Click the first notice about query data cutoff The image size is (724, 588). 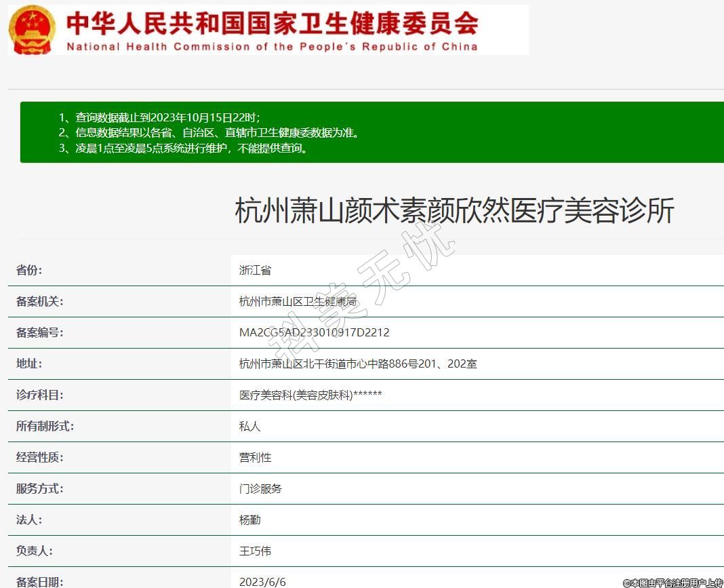[159, 117]
